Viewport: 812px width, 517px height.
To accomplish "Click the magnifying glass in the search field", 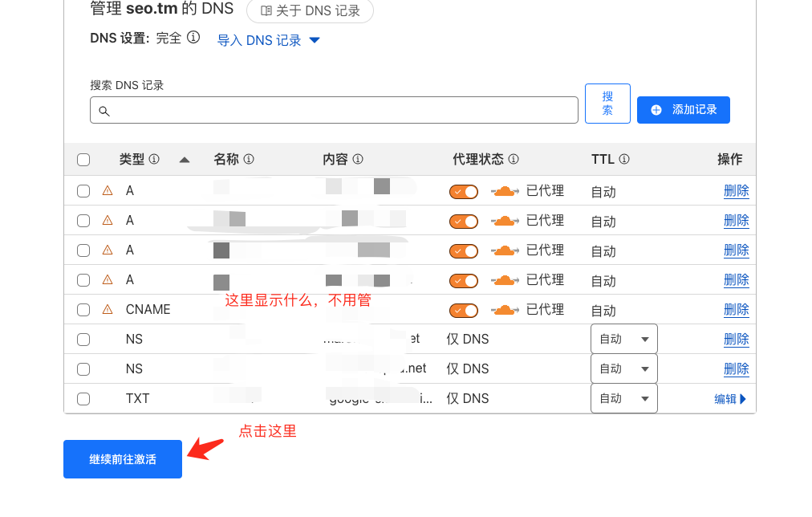I will [104, 110].
